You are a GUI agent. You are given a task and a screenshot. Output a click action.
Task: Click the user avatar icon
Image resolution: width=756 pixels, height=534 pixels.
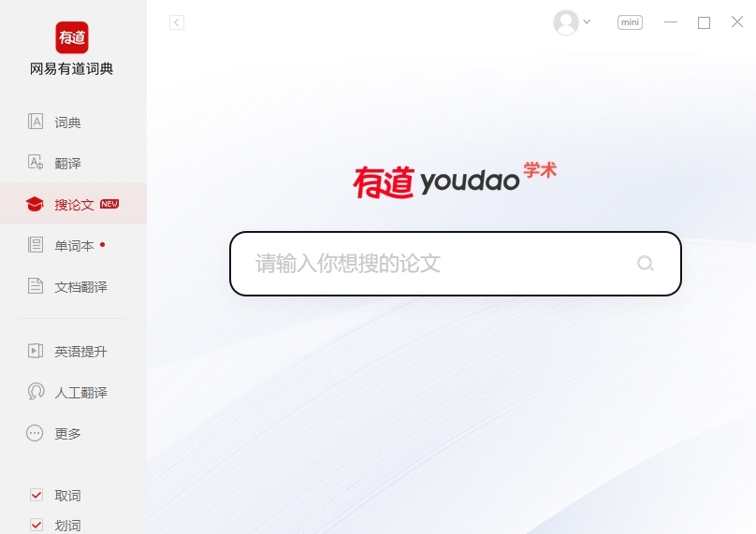point(566,22)
